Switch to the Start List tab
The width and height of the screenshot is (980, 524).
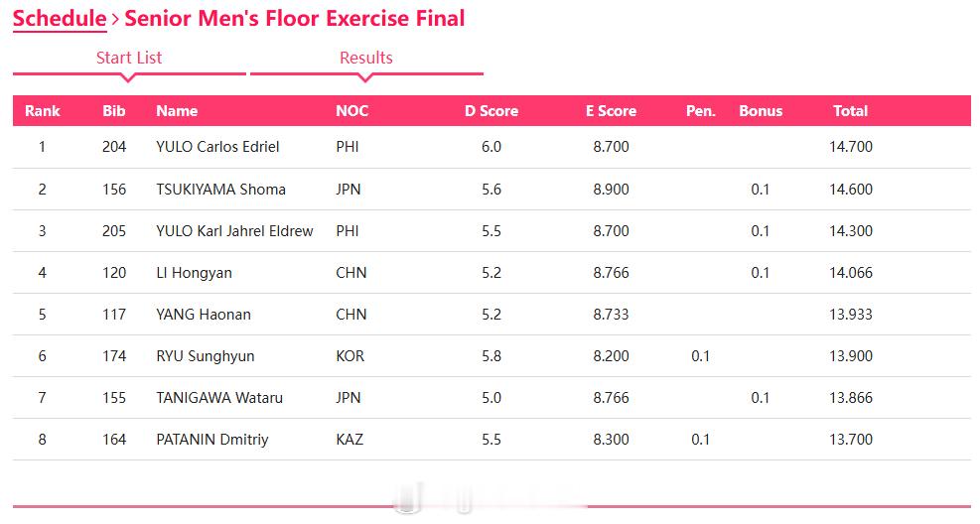point(129,59)
